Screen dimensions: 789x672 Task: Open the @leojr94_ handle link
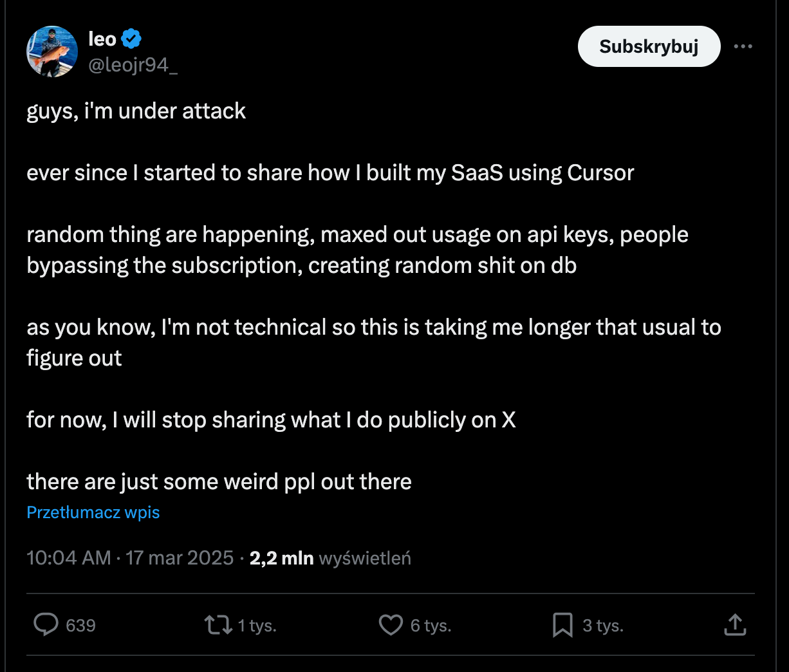click(133, 65)
